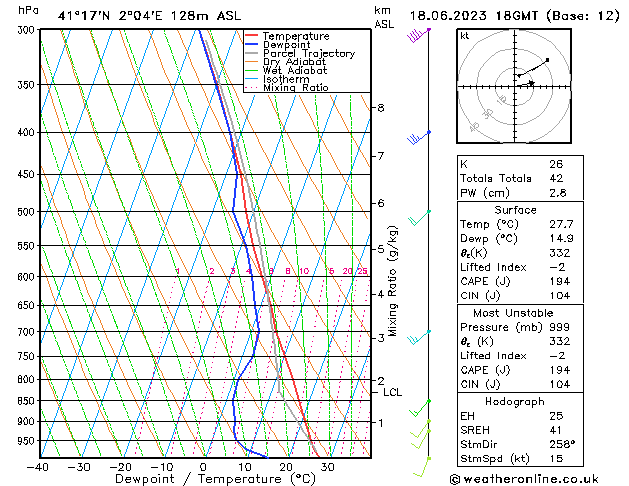Click the gray Parcel Trajectory legend line
The height and width of the screenshot is (486, 629).
tap(251, 53)
